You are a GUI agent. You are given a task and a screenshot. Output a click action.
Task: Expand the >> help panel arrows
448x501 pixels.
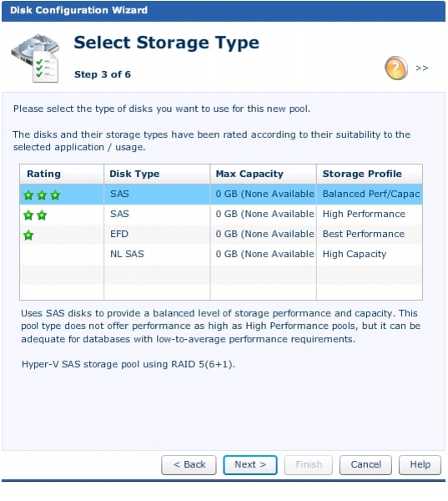422,68
